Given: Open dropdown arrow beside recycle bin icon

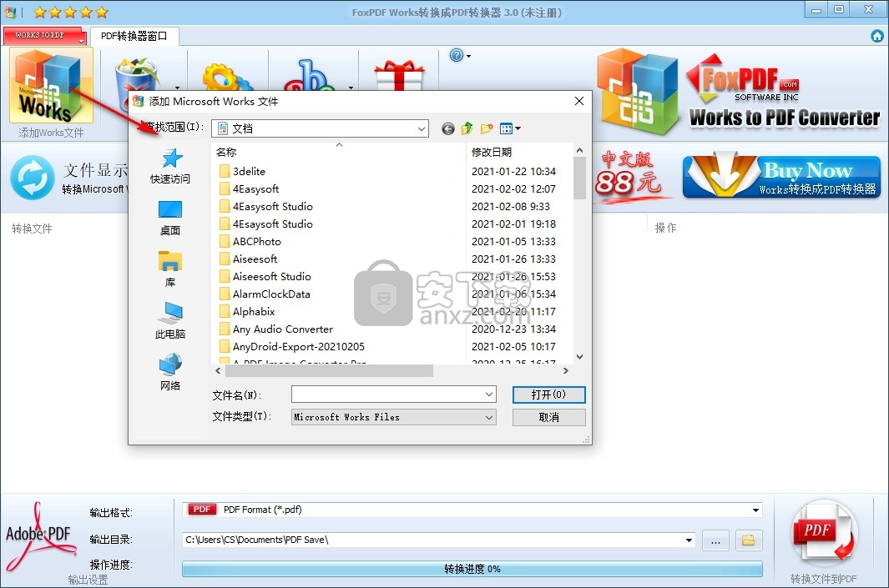Looking at the screenshot, I should 178,88.
